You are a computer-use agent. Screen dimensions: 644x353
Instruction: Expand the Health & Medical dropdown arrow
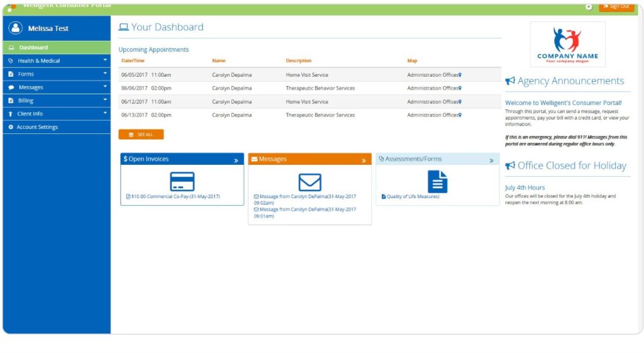tap(105, 60)
